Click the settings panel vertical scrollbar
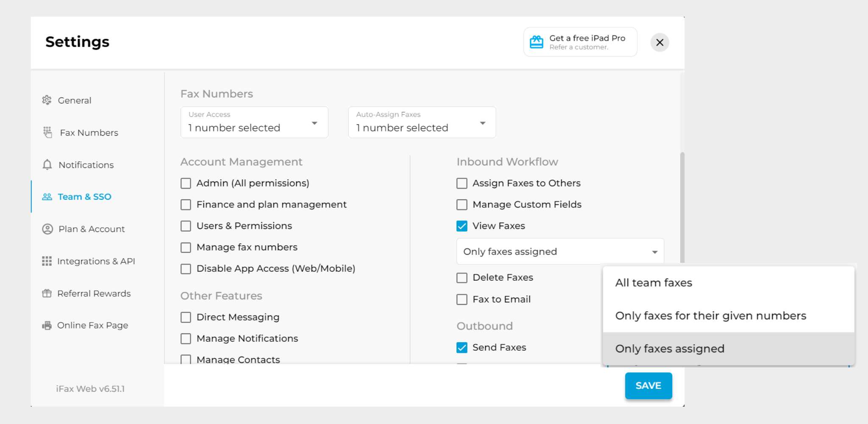Image resolution: width=868 pixels, height=424 pixels. (682, 208)
